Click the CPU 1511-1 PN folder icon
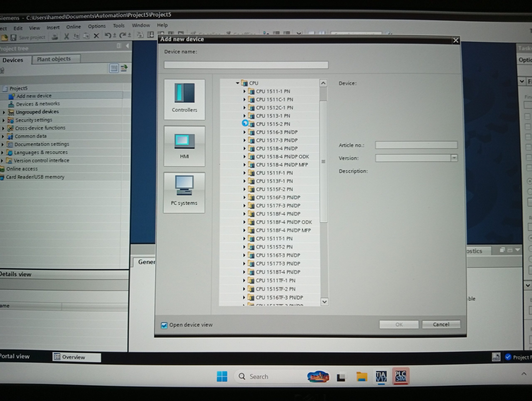This screenshot has width=532, height=401. click(x=251, y=92)
